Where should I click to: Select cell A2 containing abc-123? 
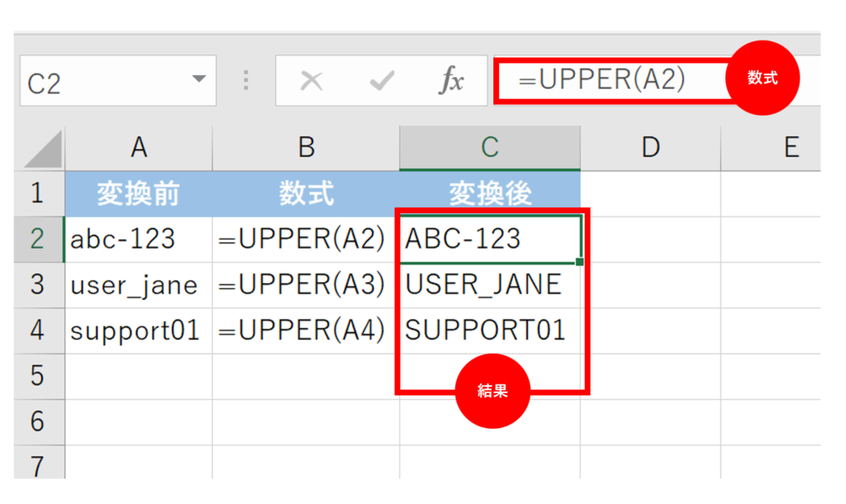138,240
